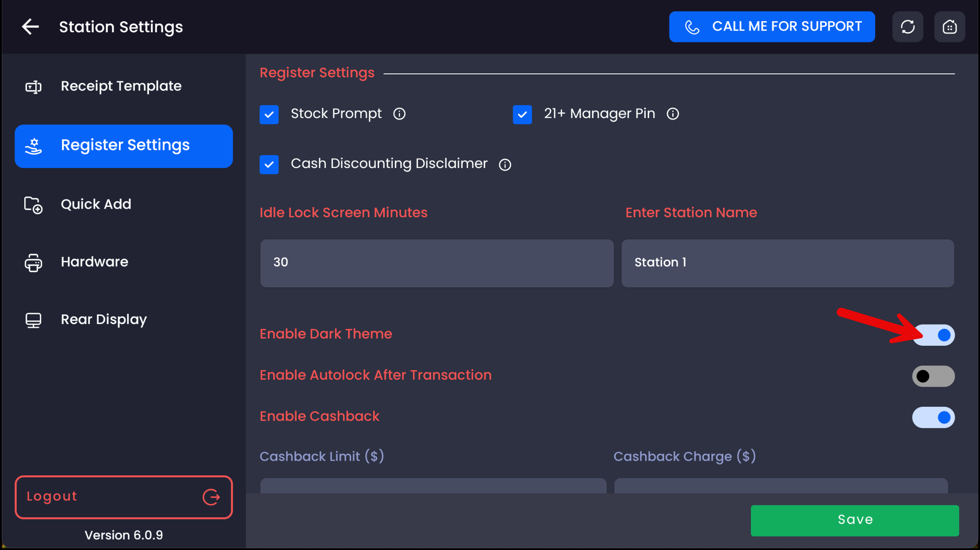Click the Hardware printer icon
Viewport: 980px width, 550px height.
click(33, 262)
